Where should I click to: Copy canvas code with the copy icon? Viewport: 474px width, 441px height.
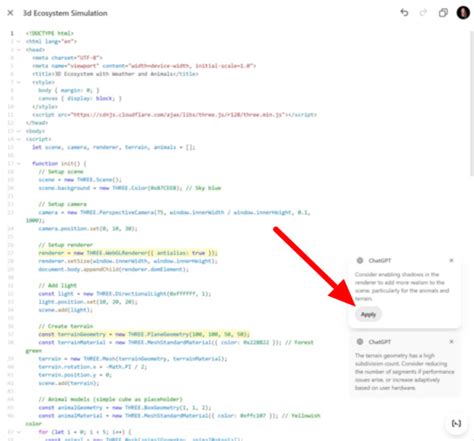443,13
